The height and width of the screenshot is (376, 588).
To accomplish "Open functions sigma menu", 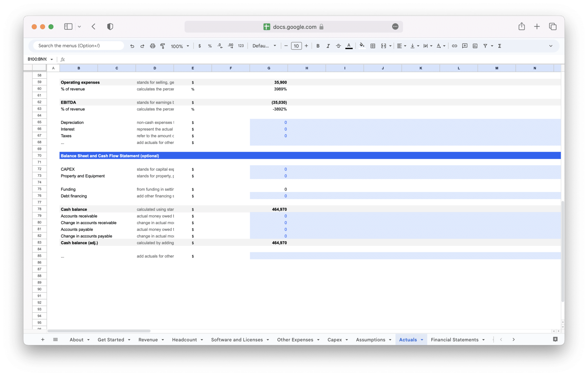I will pos(500,46).
